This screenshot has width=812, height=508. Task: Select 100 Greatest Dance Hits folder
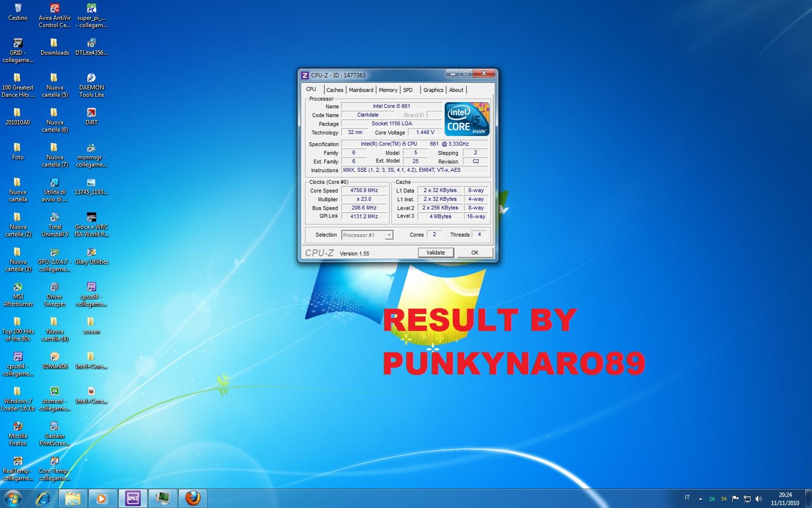(x=18, y=85)
